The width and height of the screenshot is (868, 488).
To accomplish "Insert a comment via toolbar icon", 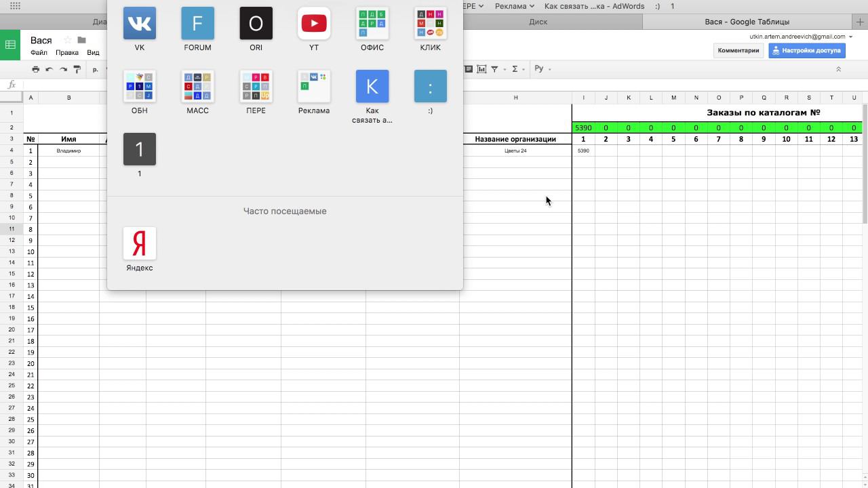I will (469, 69).
